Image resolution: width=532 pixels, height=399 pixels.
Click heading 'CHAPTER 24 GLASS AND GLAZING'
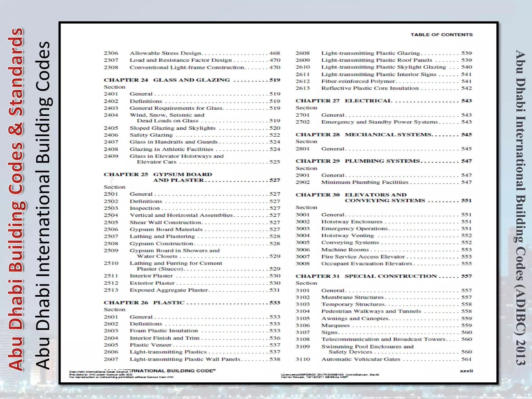(192, 80)
